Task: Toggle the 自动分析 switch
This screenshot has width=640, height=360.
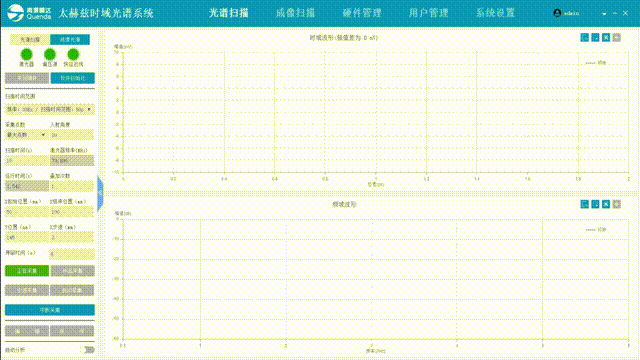Action: (x=89, y=350)
